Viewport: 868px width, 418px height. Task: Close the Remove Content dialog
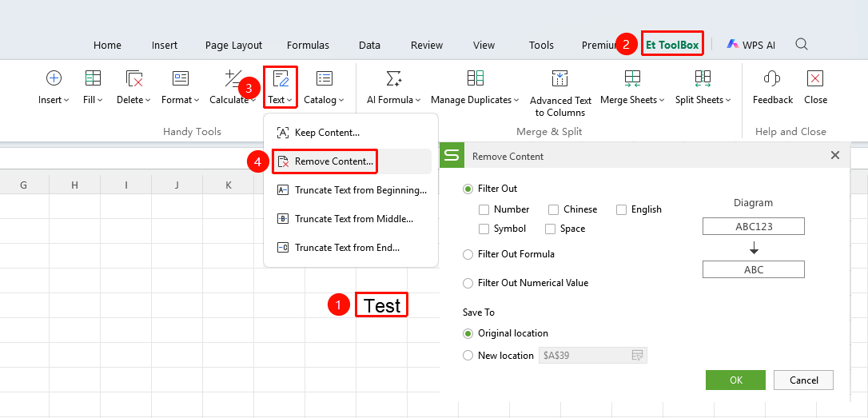click(835, 156)
